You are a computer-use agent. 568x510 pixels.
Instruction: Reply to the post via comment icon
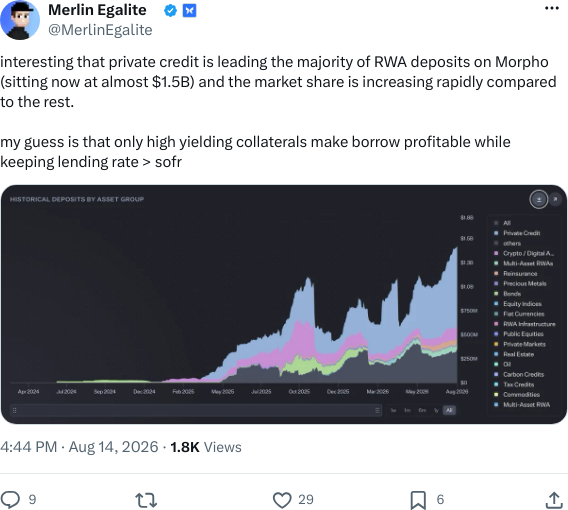click(x=10, y=500)
